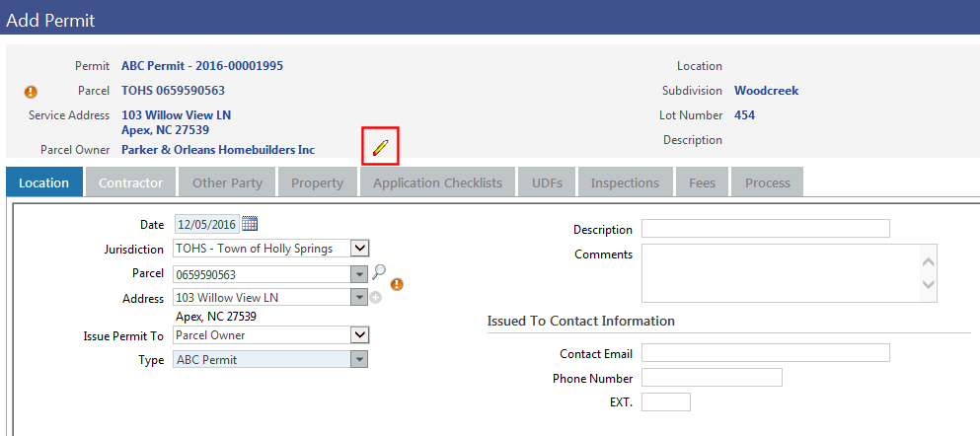
Task: Click into the Contact Email field
Action: [765, 353]
